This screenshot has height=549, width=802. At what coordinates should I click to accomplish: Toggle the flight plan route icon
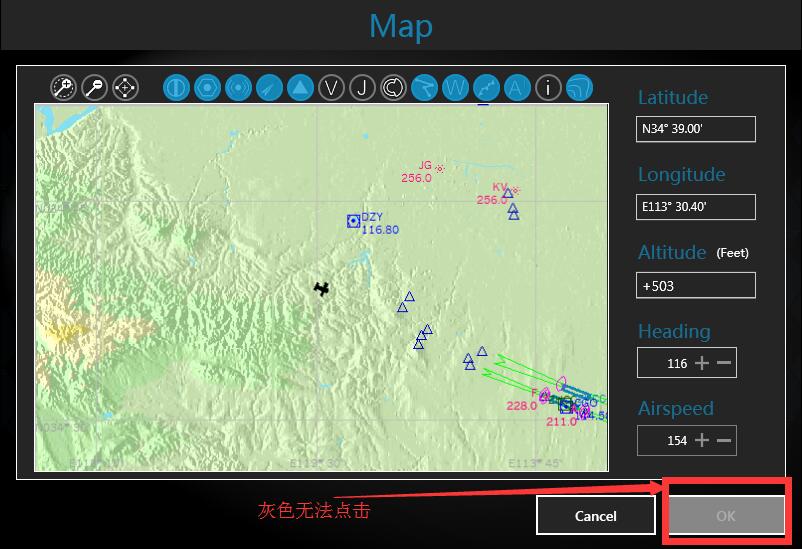[x=425, y=88]
